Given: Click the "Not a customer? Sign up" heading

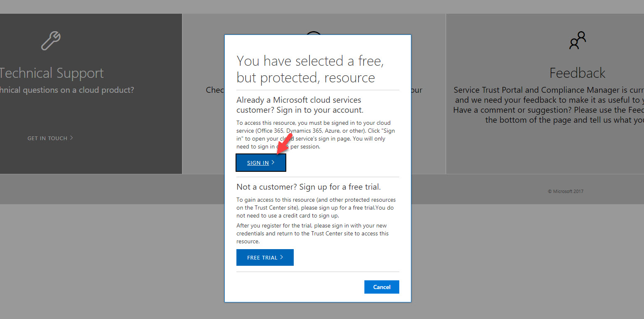Looking at the screenshot, I should 309,187.
